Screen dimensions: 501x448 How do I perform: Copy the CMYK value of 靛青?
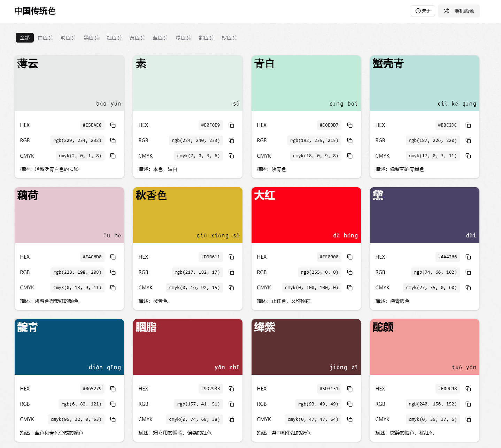click(113, 419)
